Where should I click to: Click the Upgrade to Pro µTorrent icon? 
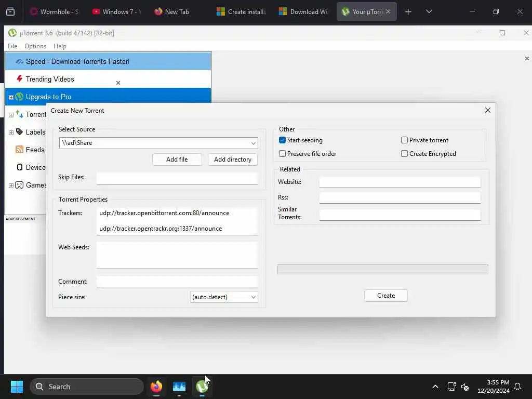click(x=19, y=97)
